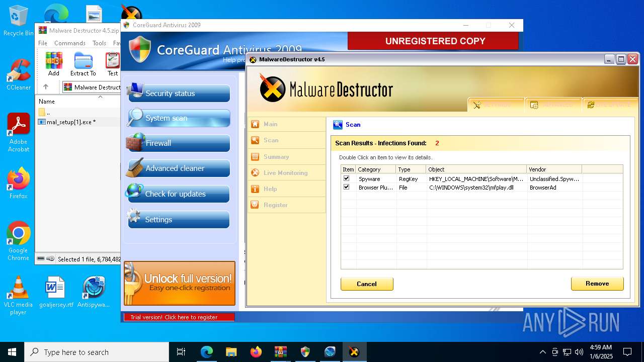Screen dimensions: 644x362
Task: Sort results by Type column header
Action: pyautogui.click(x=411, y=169)
